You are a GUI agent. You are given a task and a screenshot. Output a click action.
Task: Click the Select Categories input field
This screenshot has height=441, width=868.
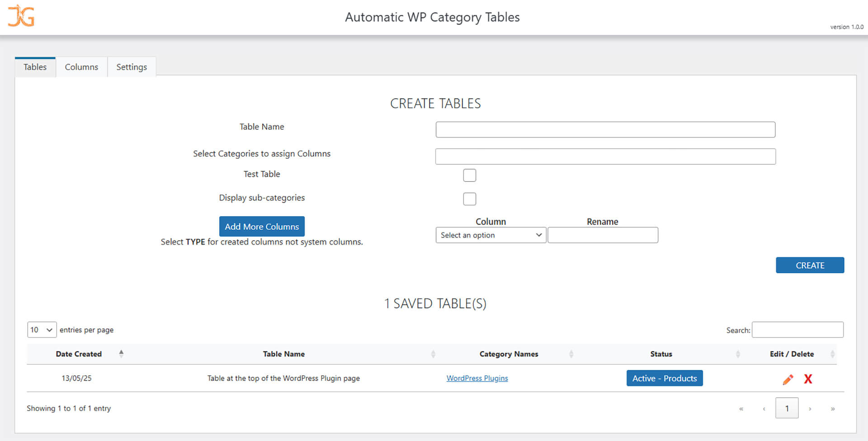pos(605,156)
